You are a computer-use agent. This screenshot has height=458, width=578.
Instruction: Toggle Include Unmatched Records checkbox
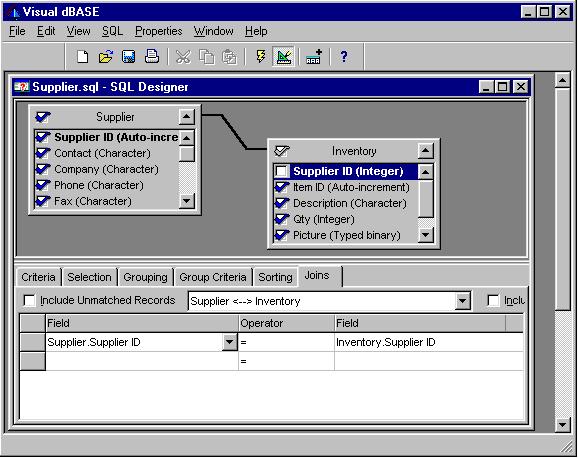[29, 300]
